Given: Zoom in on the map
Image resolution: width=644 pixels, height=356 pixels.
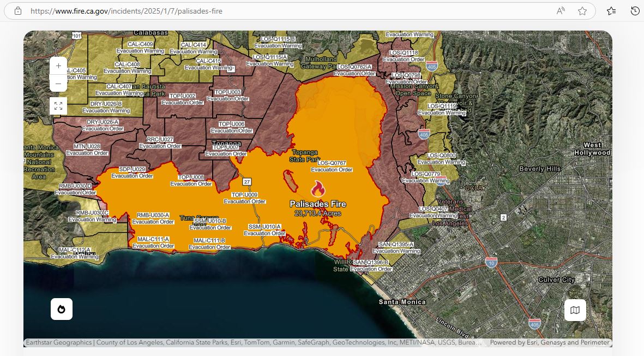Looking at the screenshot, I should [x=58, y=66].
